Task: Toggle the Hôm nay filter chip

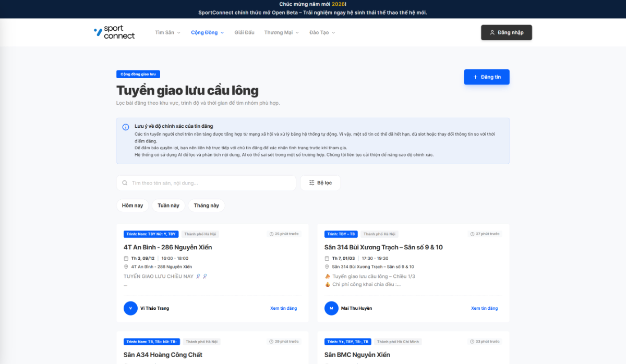Action: 133,205
